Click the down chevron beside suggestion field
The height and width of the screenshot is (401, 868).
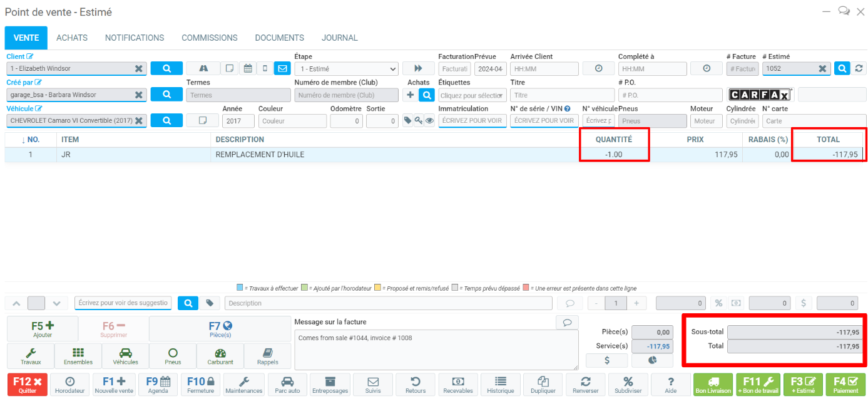[56, 303]
